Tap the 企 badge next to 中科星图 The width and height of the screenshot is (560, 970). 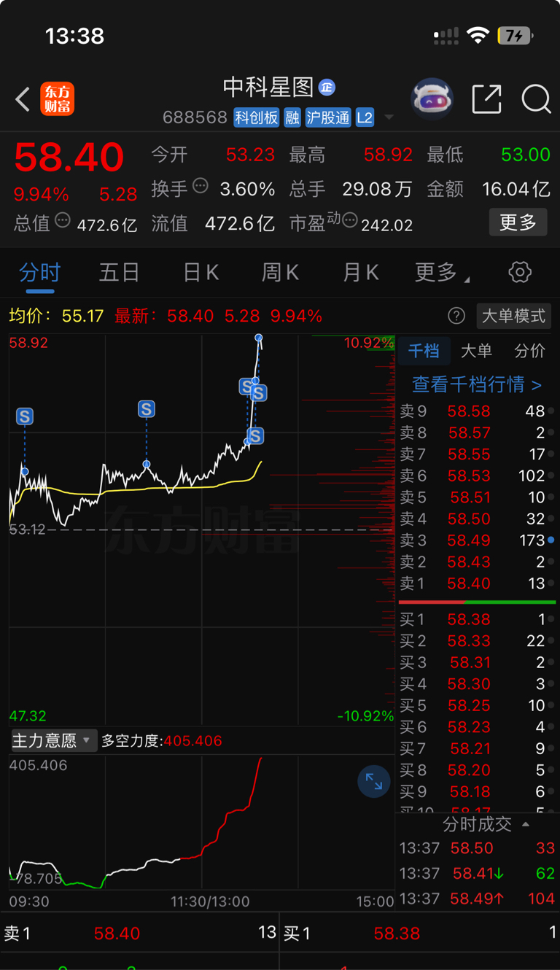point(327,88)
